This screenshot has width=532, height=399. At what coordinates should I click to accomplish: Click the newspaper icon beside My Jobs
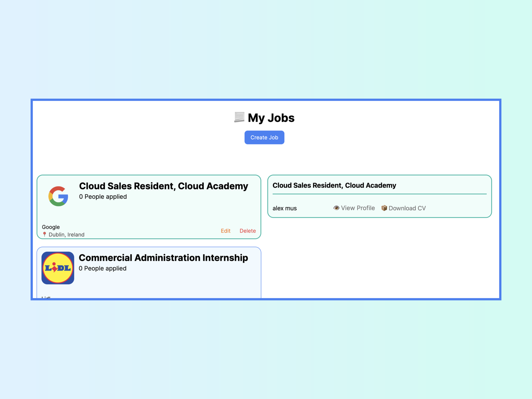click(x=239, y=117)
